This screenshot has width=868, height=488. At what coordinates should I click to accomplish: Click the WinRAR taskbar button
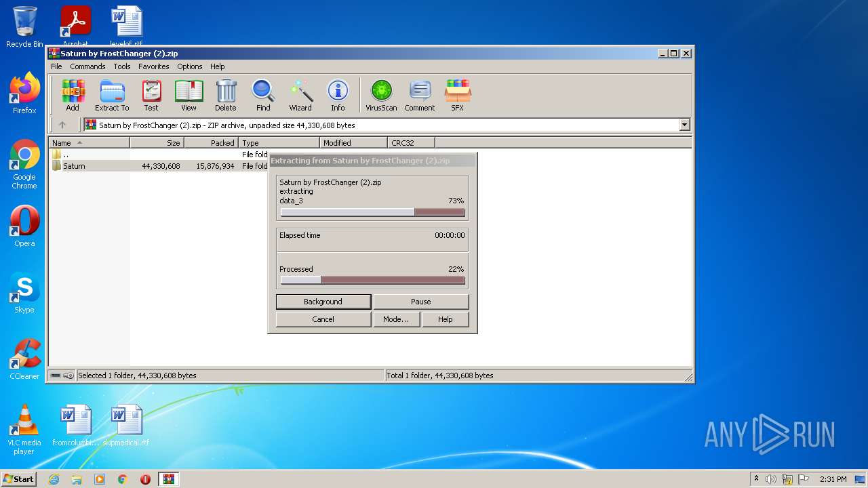click(x=168, y=479)
